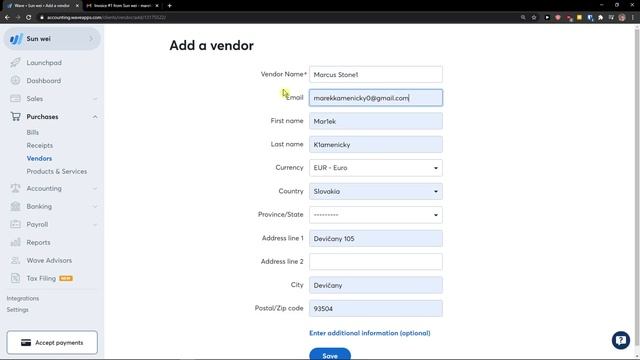Reload the page with the refresh icon
Image resolution: width=640 pixels, height=360 pixels.
(x=29, y=18)
